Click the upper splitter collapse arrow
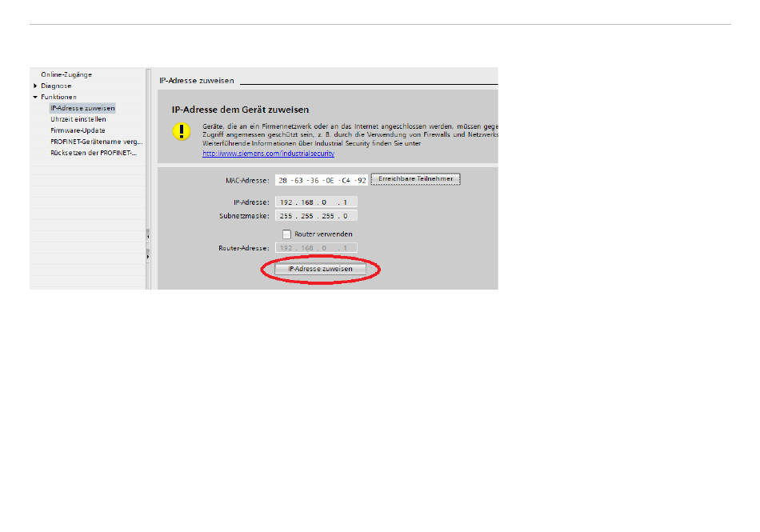Screen dimensions: 760x532 [x=148, y=236]
